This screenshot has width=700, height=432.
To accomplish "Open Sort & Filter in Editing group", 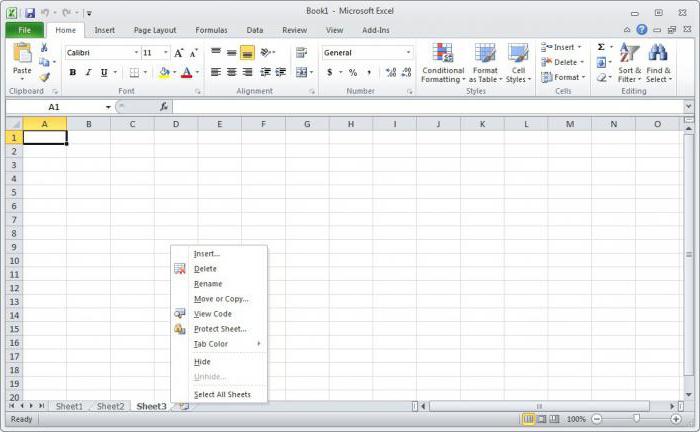I will (629, 62).
